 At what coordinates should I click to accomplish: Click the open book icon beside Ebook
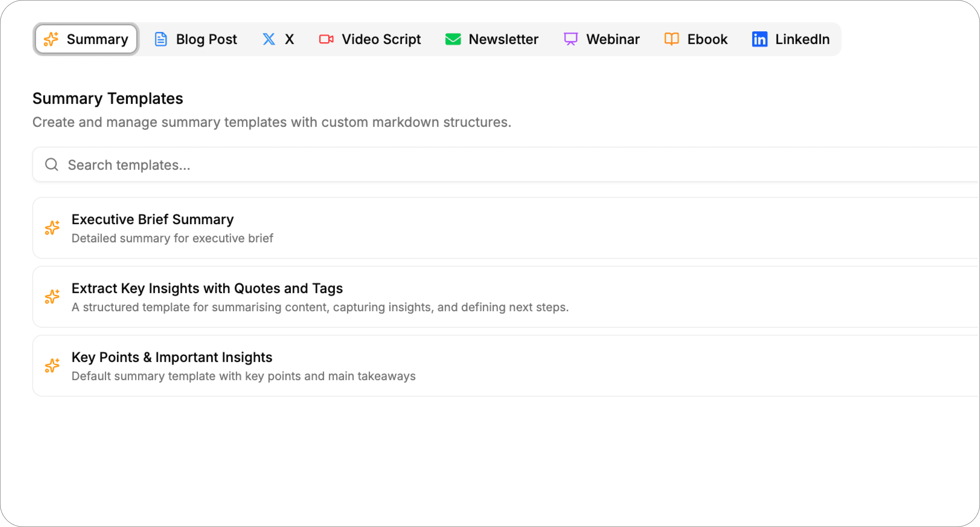[671, 39]
